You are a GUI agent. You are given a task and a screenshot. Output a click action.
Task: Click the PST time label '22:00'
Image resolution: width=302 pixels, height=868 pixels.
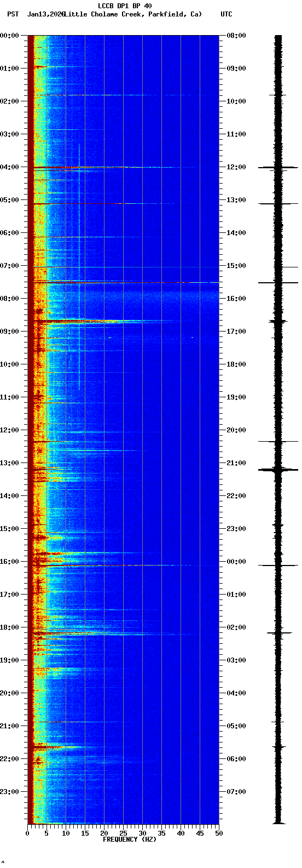click(9, 759)
